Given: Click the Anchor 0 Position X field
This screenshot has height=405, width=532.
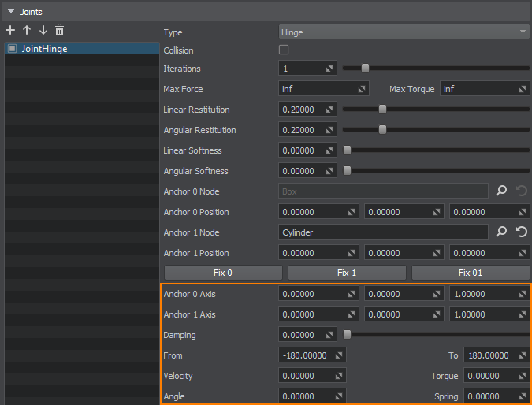Looking at the screenshot, I should click(x=318, y=212).
